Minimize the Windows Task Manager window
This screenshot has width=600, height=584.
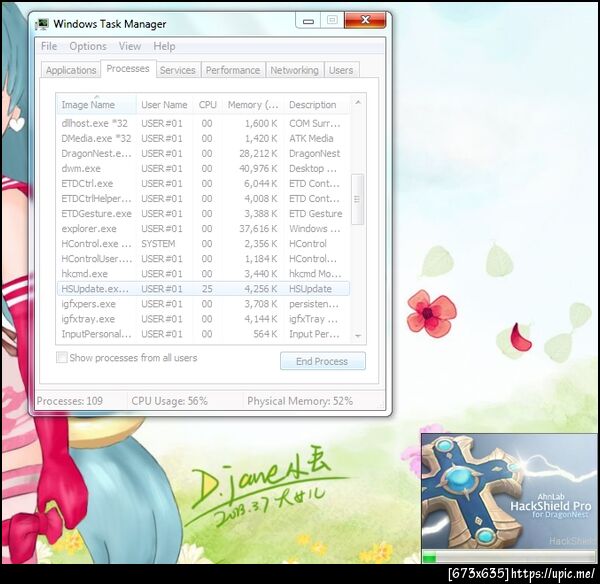point(308,21)
